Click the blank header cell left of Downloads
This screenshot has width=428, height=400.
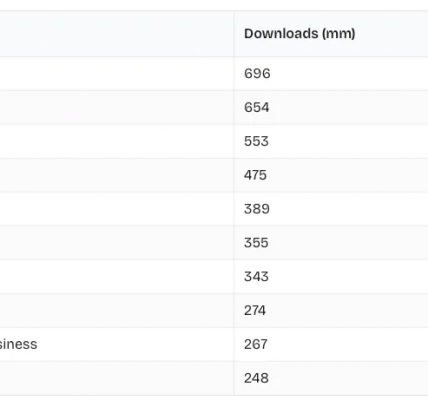point(117,34)
